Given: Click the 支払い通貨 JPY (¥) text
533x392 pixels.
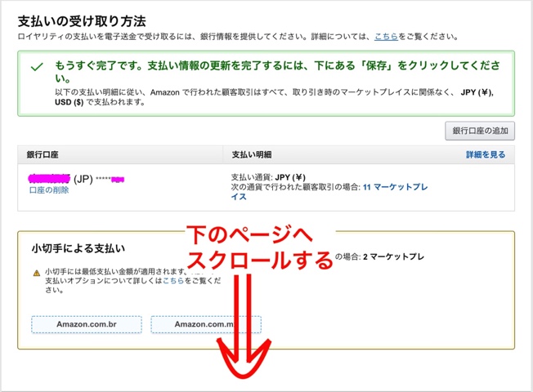Looking at the screenshot, I should (268, 176).
